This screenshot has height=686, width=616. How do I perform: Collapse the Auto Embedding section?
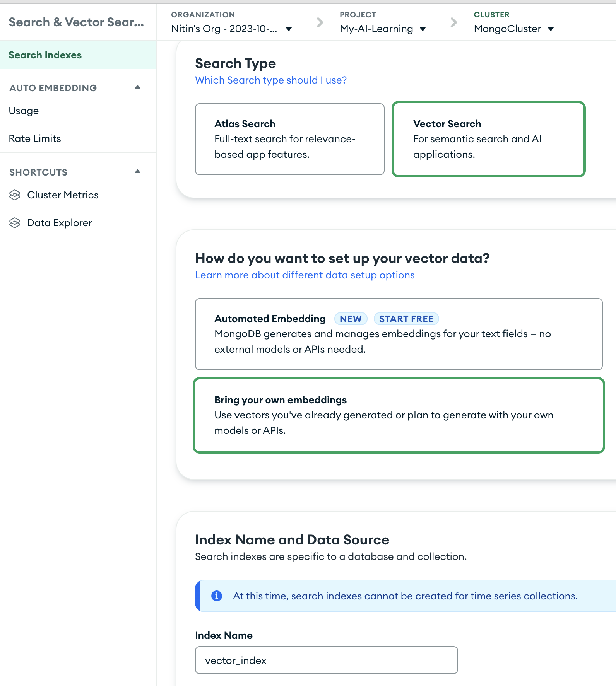tap(137, 87)
